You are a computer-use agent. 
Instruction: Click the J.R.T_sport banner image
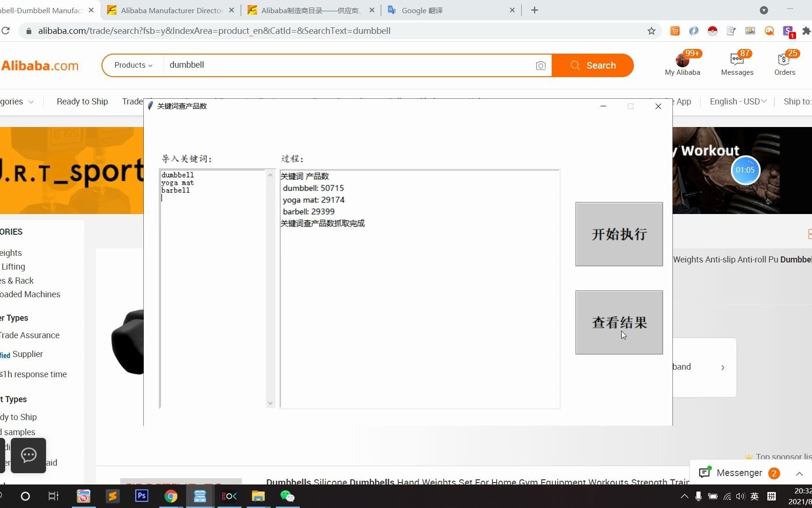click(72, 170)
